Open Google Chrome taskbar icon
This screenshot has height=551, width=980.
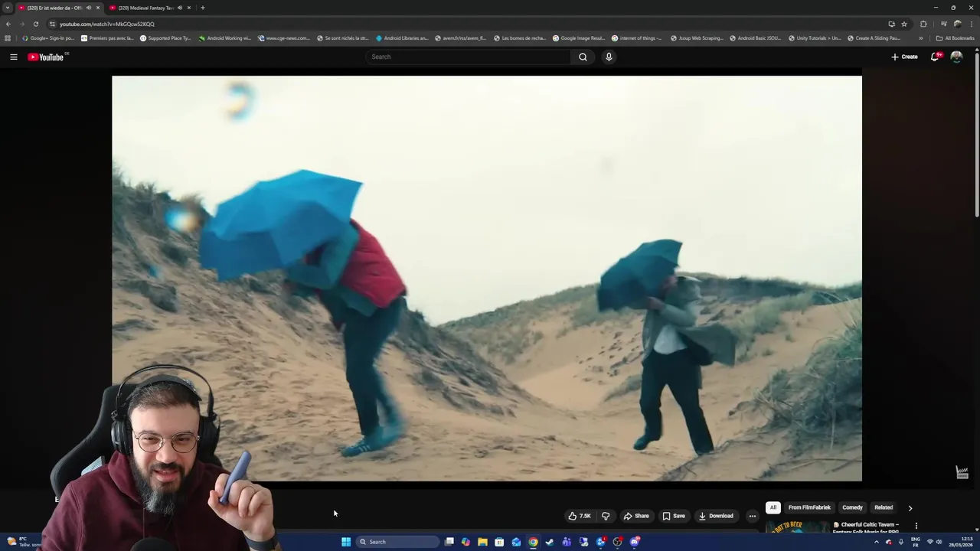533,542
